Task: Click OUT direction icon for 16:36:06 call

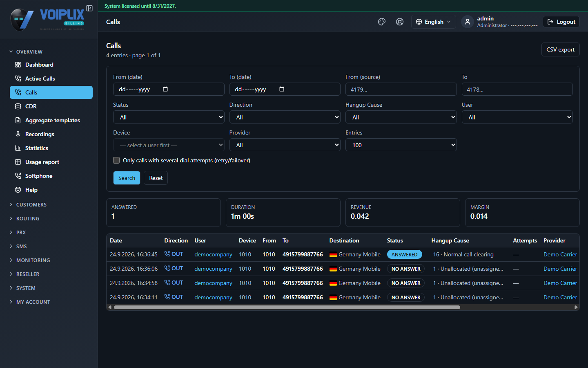Action: click(167, 268)
